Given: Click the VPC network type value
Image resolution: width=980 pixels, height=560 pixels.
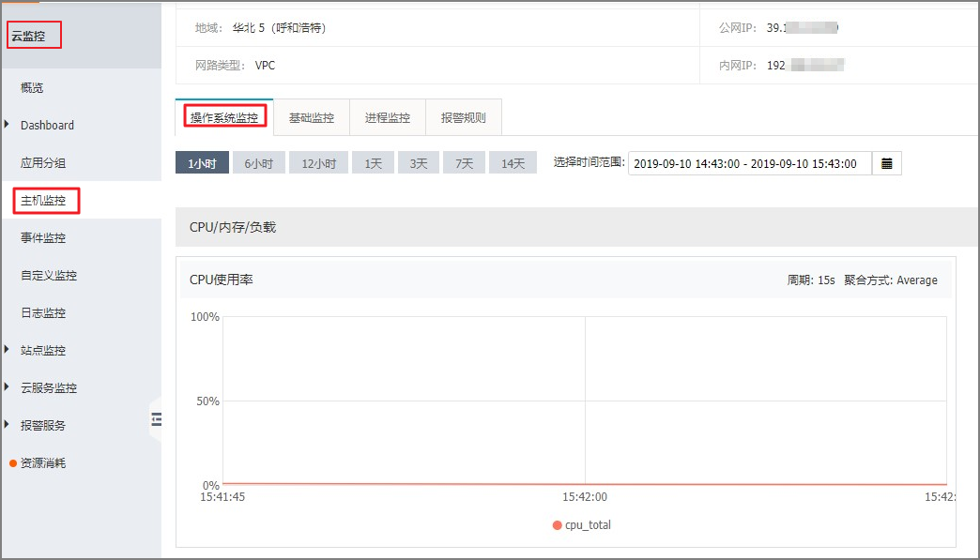Looking at the screenshot, I should [265, 66].
